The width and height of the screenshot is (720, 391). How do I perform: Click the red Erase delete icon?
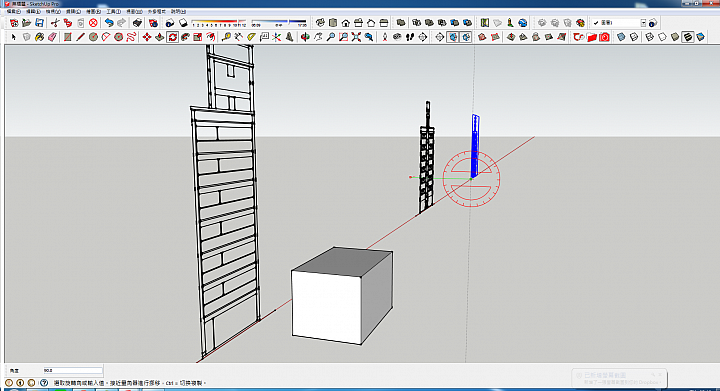(x=93, y=22)
